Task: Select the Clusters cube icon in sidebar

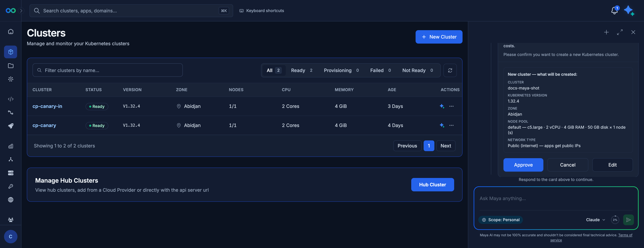Action: pyautogui.click(x=11, y=52)
